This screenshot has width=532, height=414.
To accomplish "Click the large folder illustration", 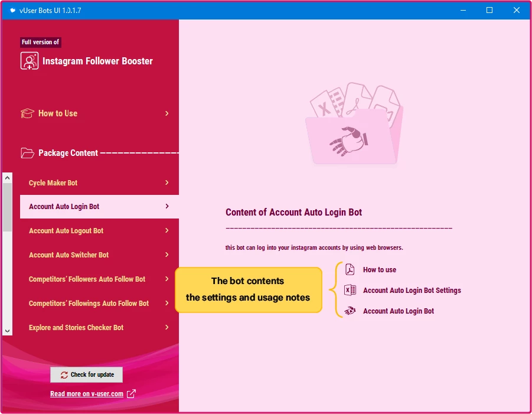I will (x=354, y=123).
